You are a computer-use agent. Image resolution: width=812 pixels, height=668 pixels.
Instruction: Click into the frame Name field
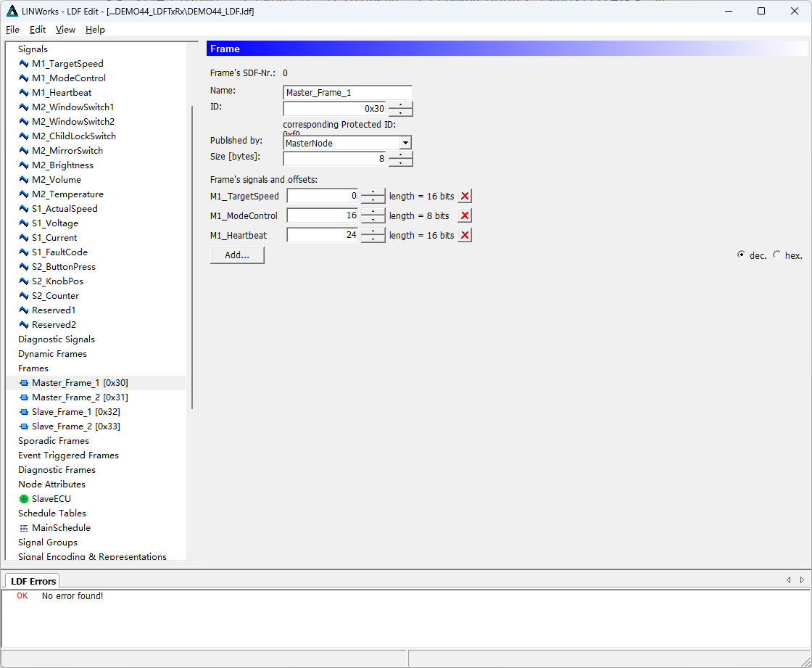[347, 92]
